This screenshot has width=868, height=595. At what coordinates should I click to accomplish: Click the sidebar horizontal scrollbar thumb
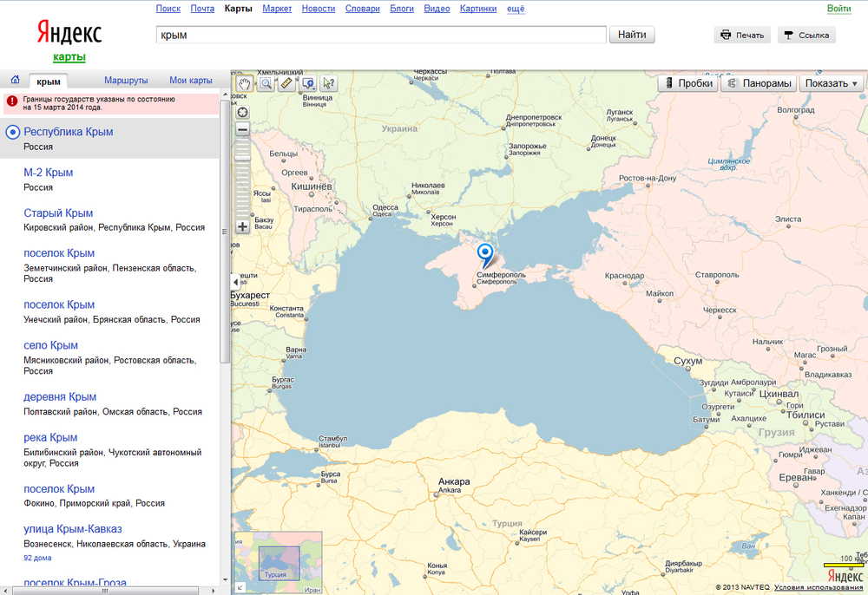[105, 591]
